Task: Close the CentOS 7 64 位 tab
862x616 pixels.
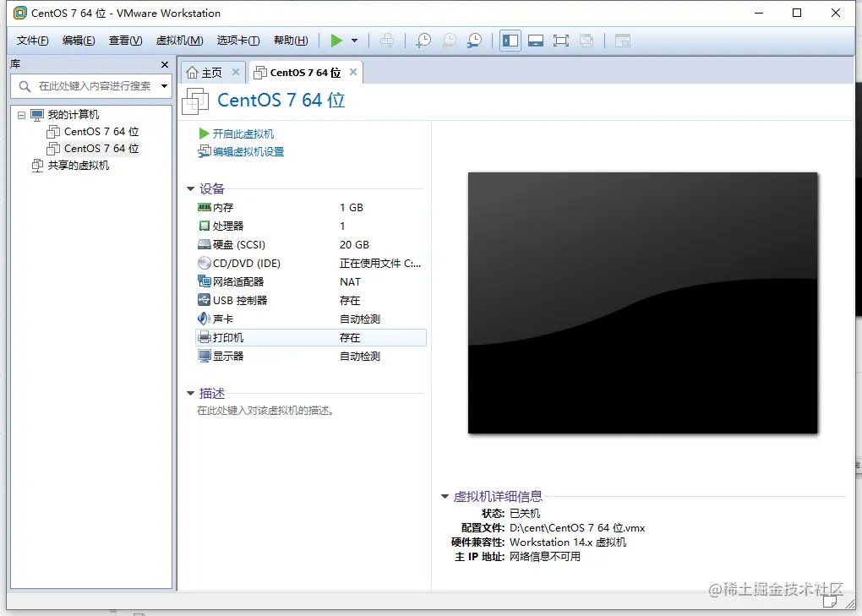Action: 353,72
